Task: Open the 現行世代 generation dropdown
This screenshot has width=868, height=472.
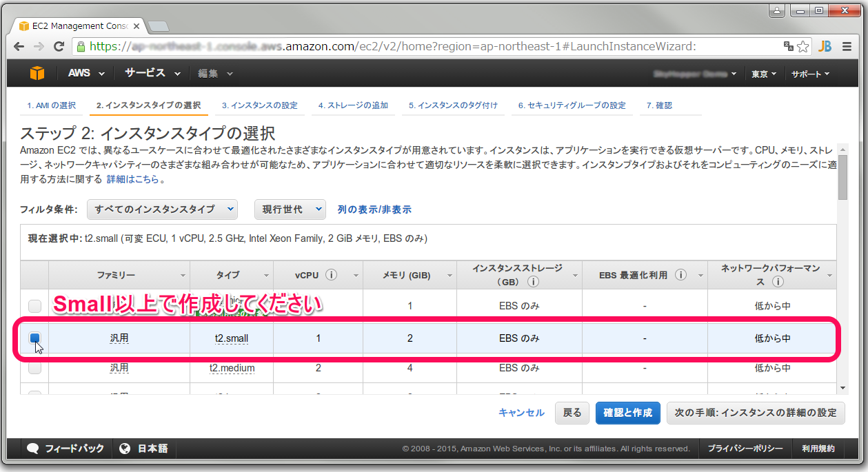Action: click(290, 209)
